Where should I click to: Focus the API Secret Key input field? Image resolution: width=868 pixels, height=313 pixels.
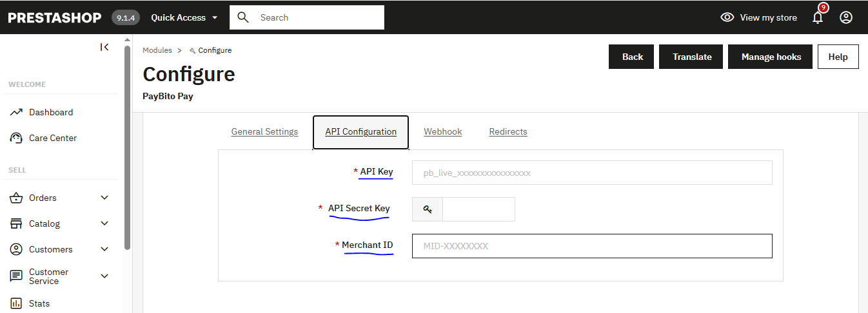click(478, 209)
